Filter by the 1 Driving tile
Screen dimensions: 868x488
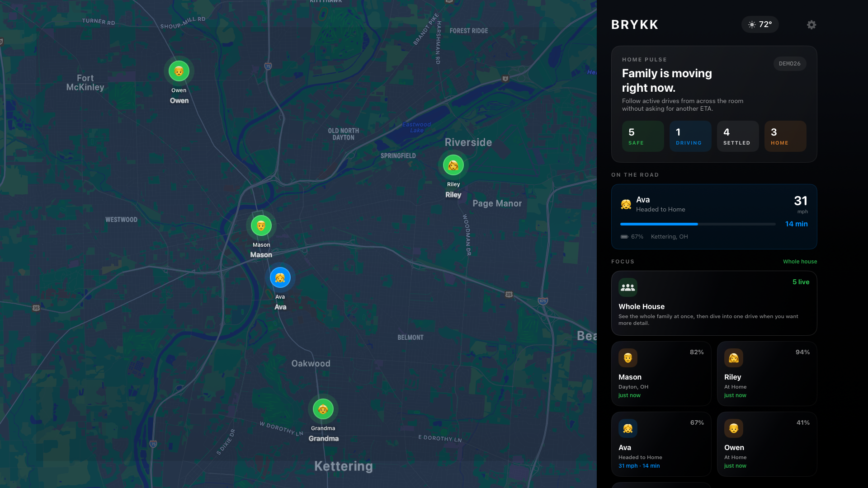690,136
